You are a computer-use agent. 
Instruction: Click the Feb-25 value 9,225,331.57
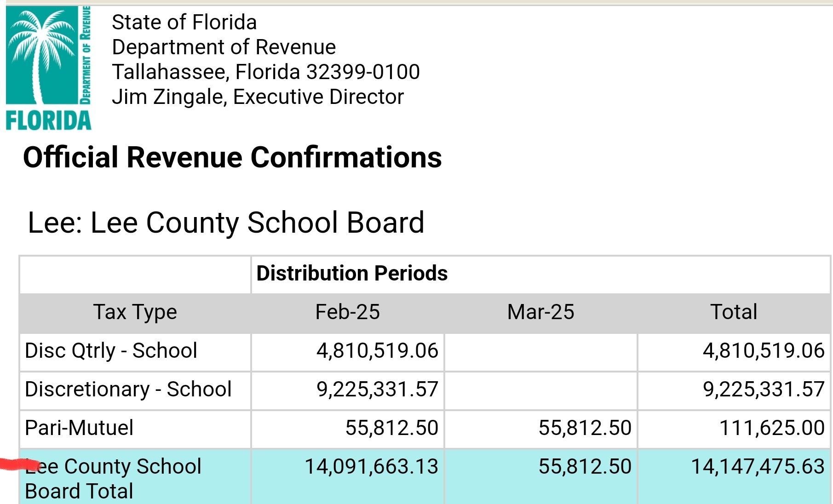tap(377, 389)
